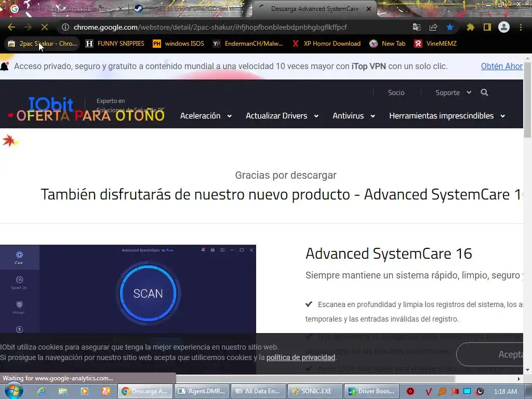
Task: Open the media player taskbar icon
Action: tap(85, 391)
